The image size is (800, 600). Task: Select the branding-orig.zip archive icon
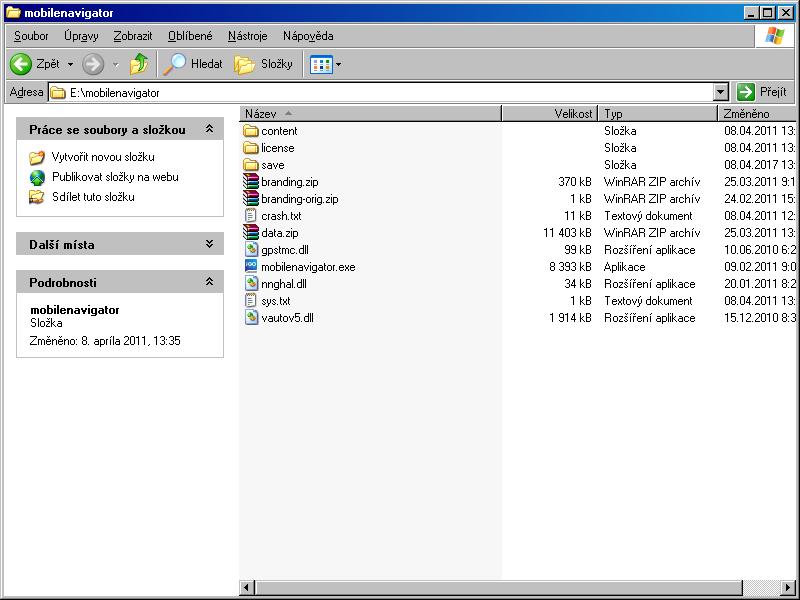(x=251, y=198)
